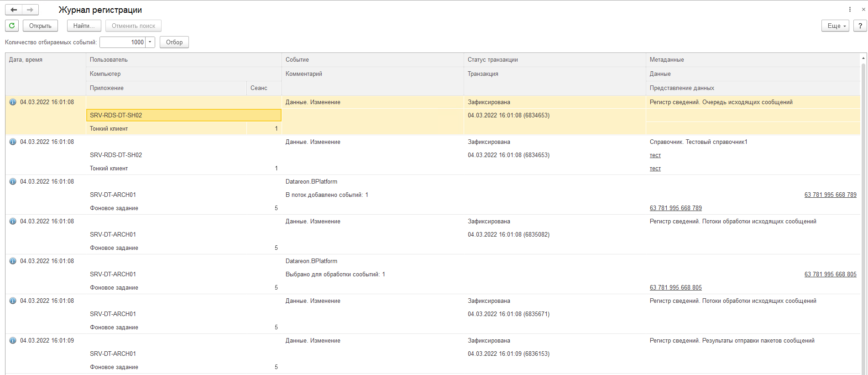Close the Журнал регистрации form
This screenshot has height=375, width=868.
(863, 10)
